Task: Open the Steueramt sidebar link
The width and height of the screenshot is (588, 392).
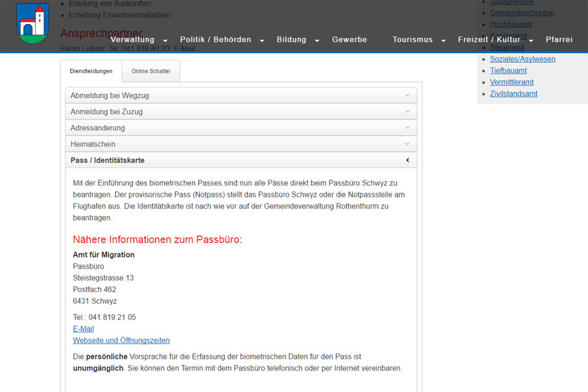Action: point(507,48)
